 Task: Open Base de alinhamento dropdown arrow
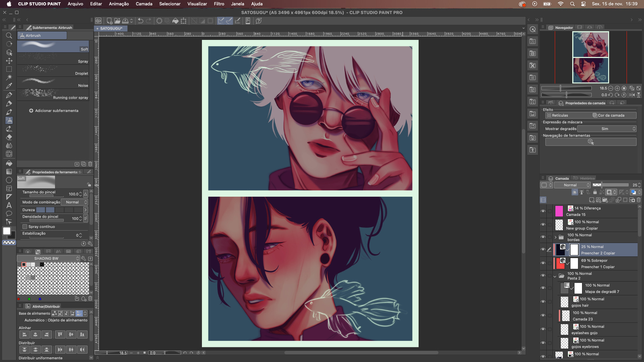(x=85, y=313)
